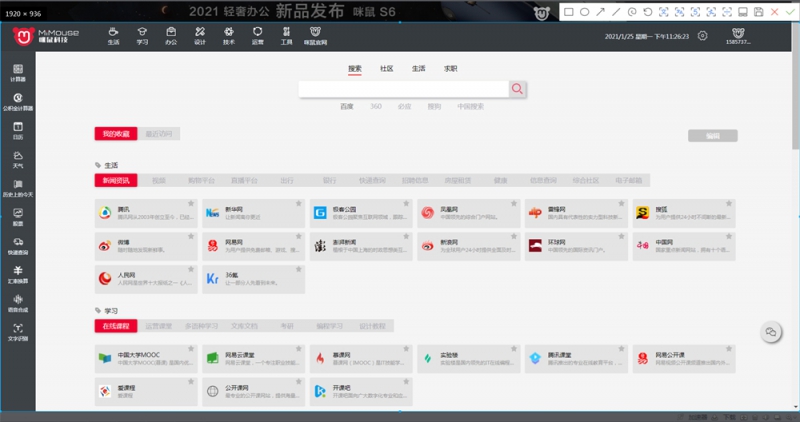Click the red magnifier search button
Viewport: 800px width, 422px height.
click(x=517, y=89)
